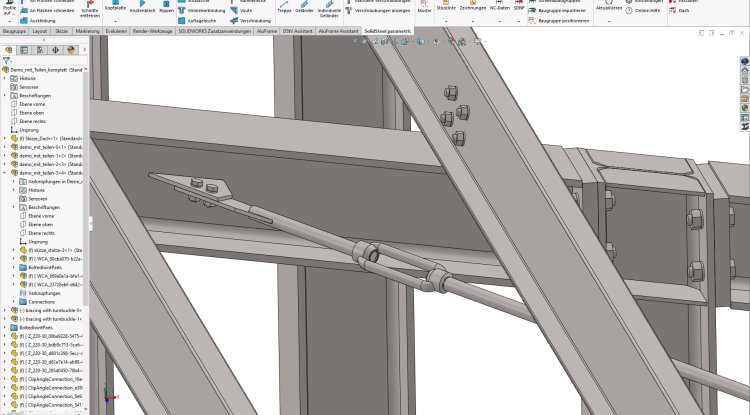Open Online-Hilfe
This screenshot has width=750, height=415.
642,11
